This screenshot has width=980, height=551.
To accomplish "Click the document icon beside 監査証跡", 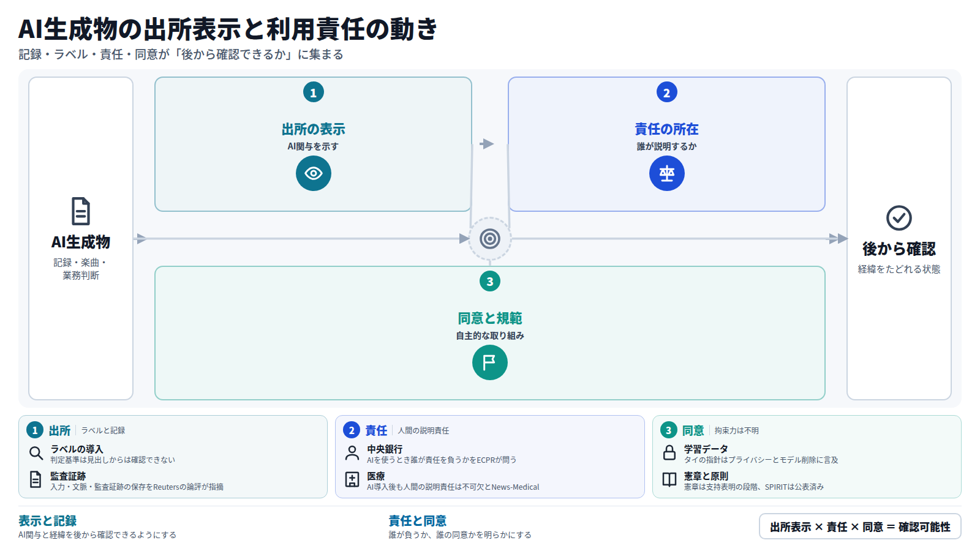I will tap(36, 480).
